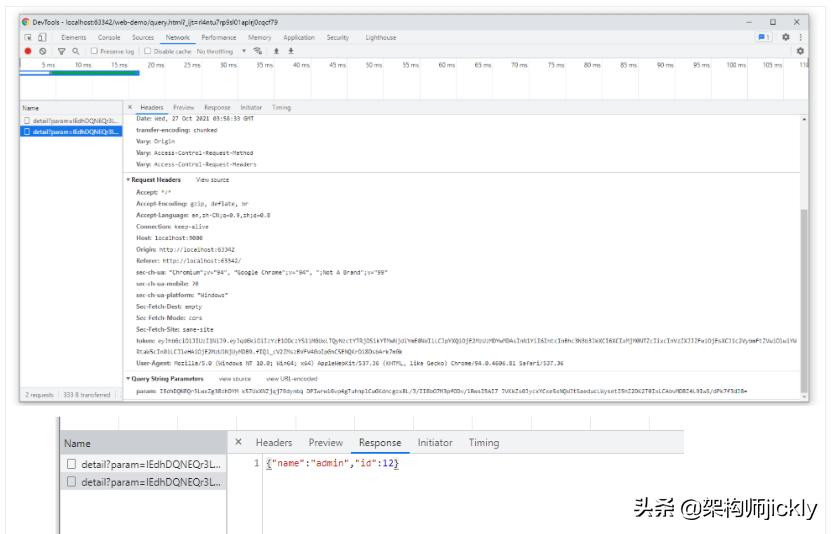Clear the network log
Viewport: 833px width, 534px height.
[x=42, y=51]
